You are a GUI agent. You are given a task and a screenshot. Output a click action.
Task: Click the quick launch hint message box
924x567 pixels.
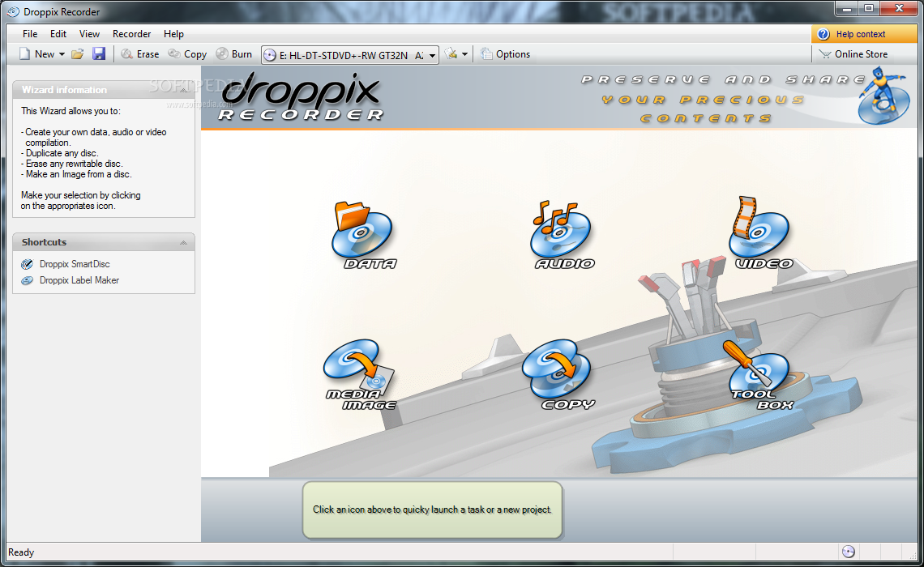tap(433, 509)
